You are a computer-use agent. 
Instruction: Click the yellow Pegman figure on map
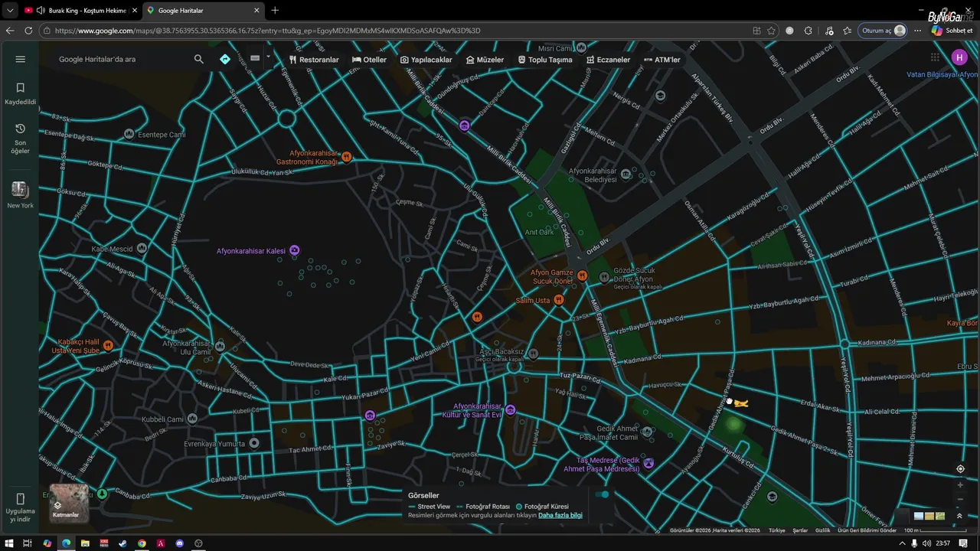(x=740, y=403)
